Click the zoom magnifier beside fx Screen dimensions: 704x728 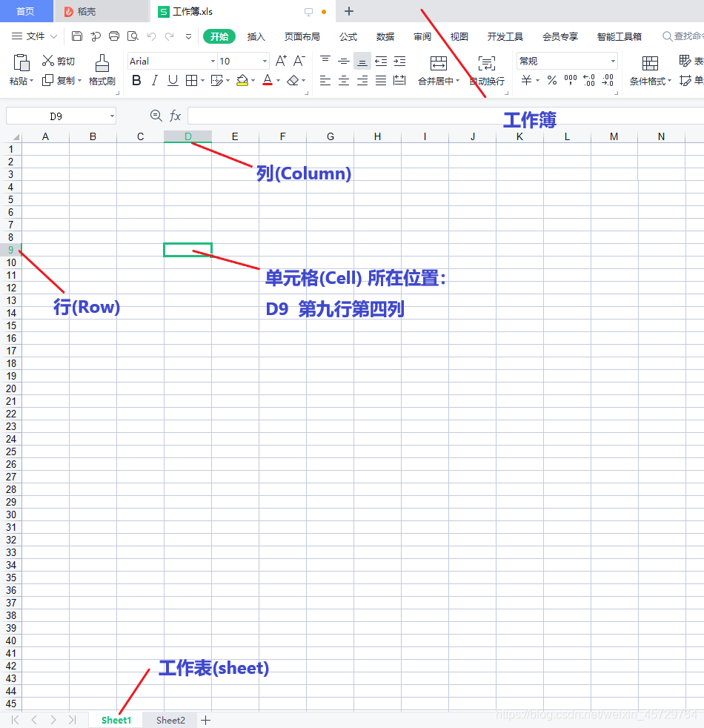(x=156, y=116)
